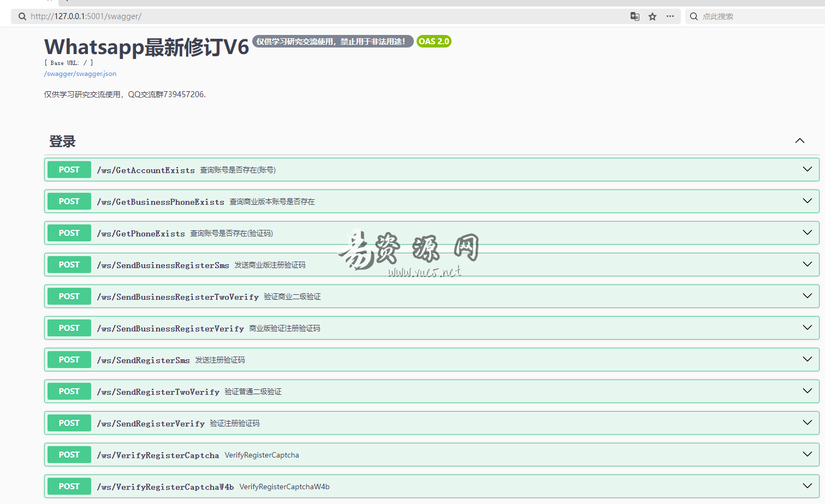Click the 查询商业版本账号是否存在 description

272,202
